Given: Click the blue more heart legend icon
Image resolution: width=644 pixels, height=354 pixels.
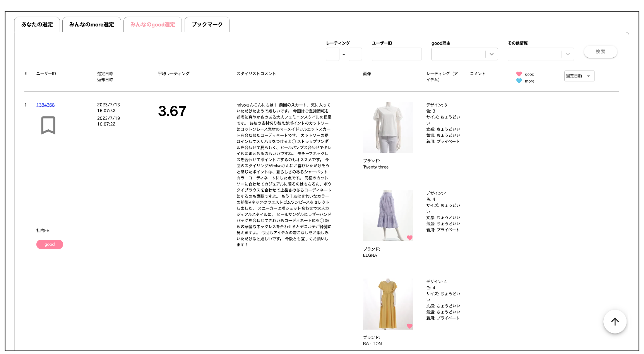Looking at the screenshot, I should (x=519, y=81).
